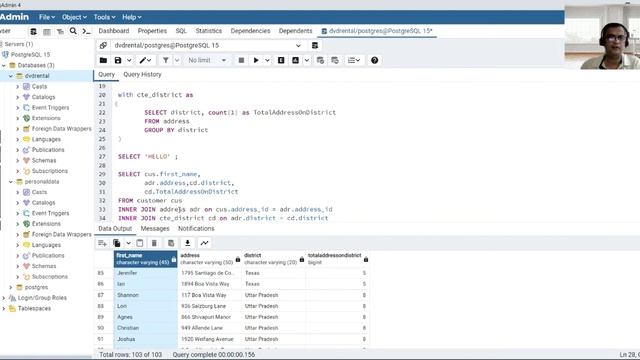Switch to the Properties tab

tap(152, 31)
